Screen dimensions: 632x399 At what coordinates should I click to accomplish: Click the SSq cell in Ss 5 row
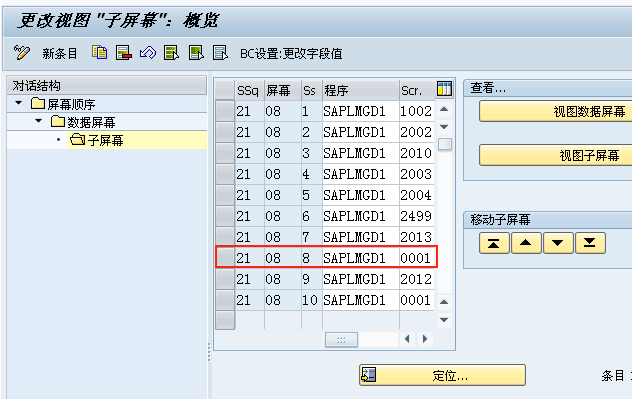tap(249, 195)
